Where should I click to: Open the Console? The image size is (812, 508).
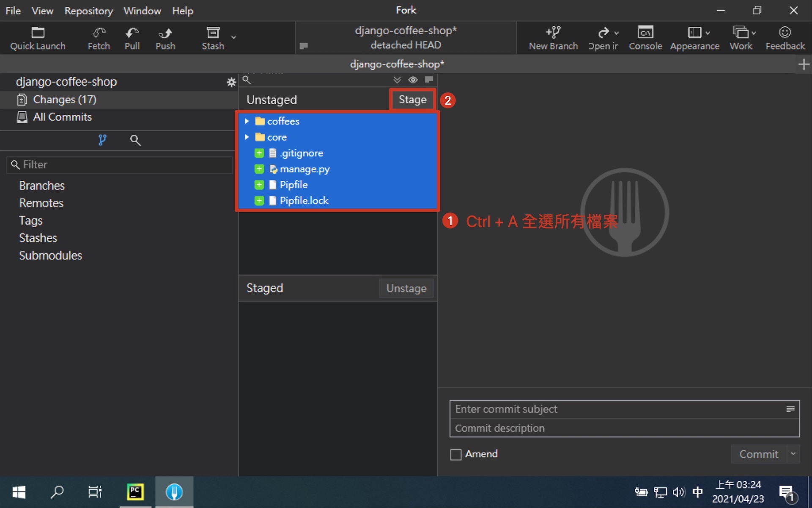(645, 38)
